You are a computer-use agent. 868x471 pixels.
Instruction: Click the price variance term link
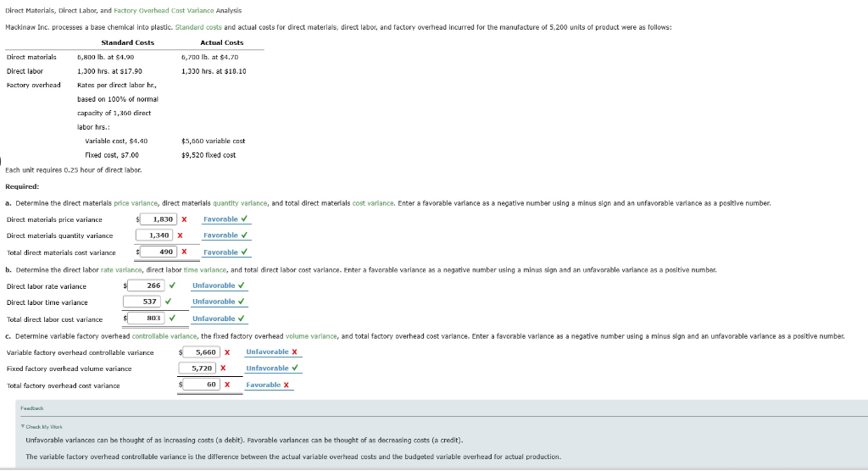pyautogui.click(x=136, y=203)
